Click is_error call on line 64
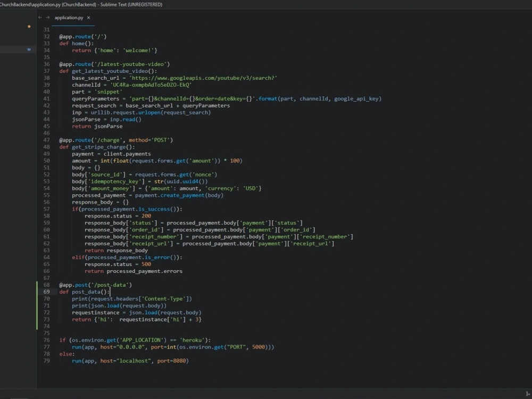Viewport: 532px width, 399px height. coord(159,257)
